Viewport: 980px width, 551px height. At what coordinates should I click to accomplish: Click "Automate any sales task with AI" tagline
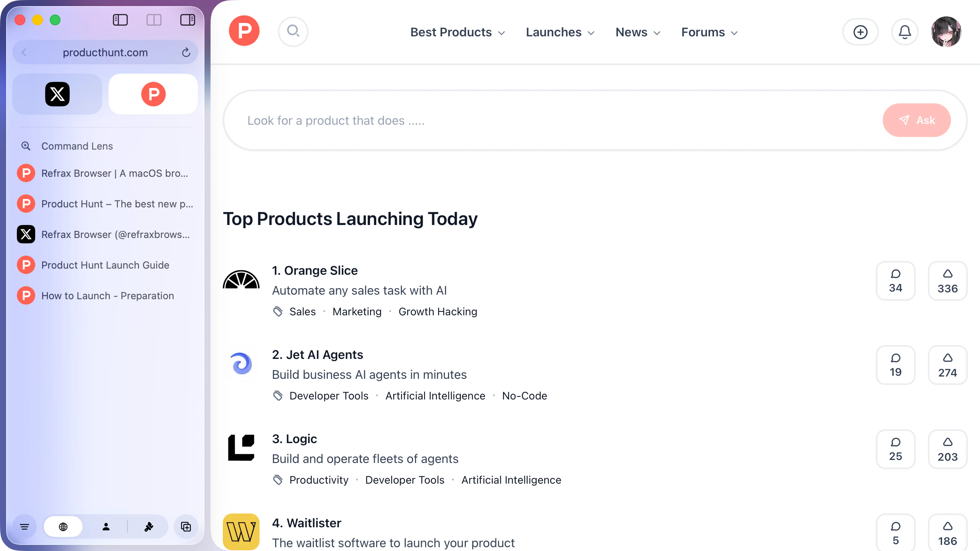click(x=359, y=290)
